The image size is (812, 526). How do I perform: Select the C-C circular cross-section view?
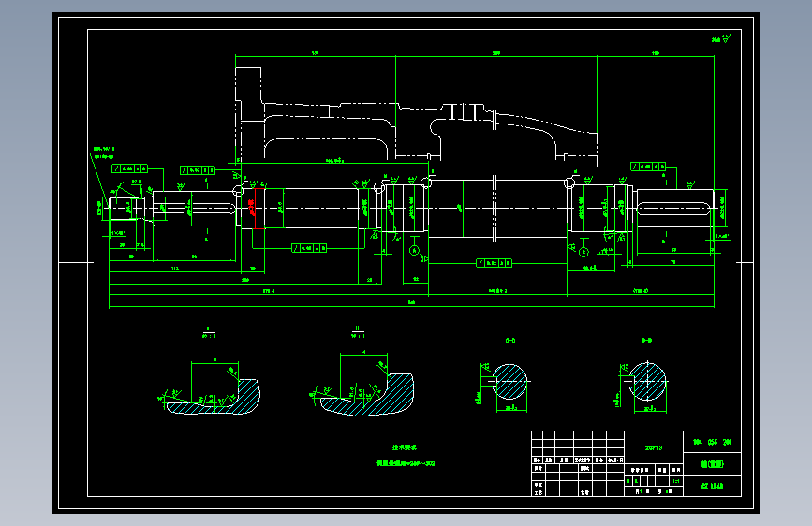point(509,382)
